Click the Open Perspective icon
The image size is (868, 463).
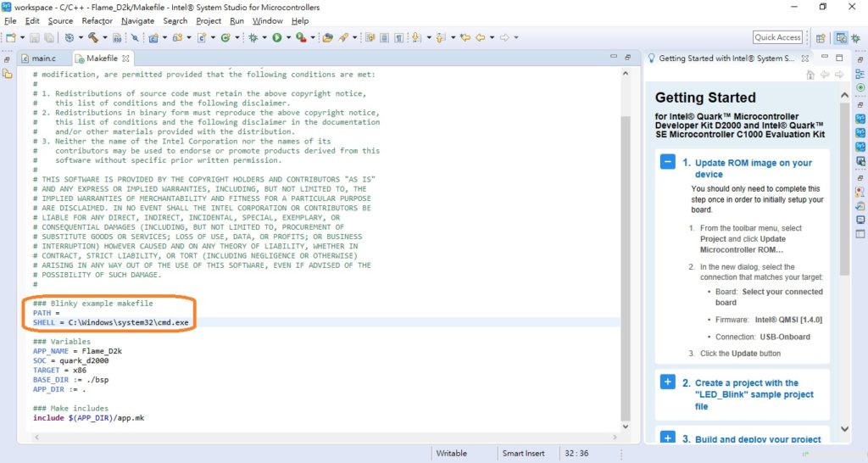tap(821, 37)
